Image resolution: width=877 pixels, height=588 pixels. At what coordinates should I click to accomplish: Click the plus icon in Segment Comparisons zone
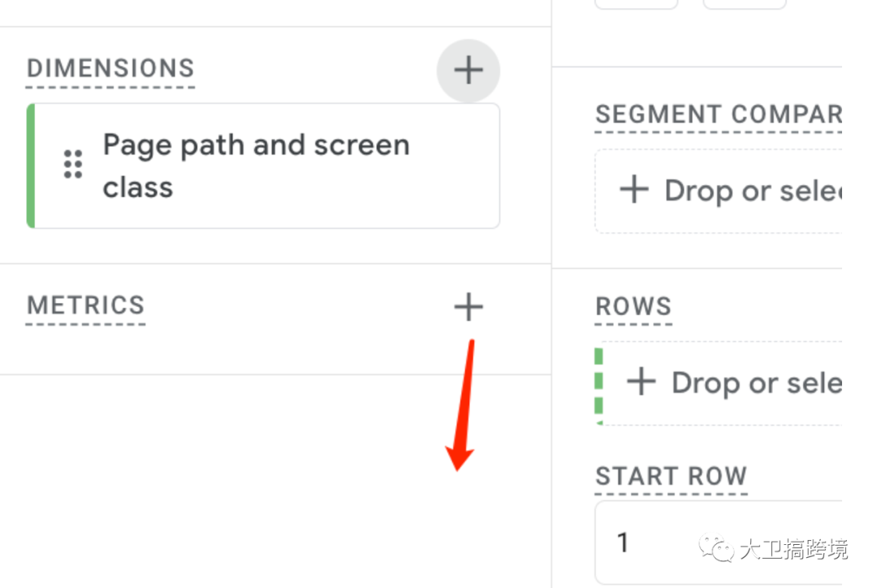[634, 190]
